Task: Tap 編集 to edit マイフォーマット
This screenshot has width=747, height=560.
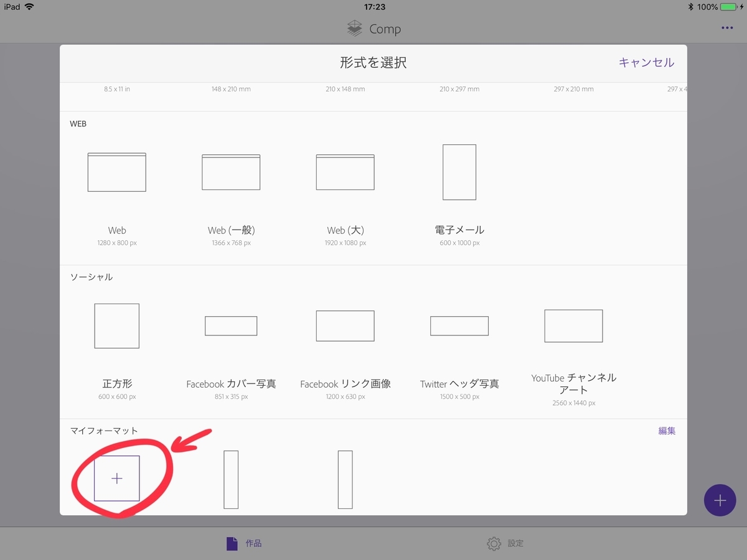Action: 666,430
